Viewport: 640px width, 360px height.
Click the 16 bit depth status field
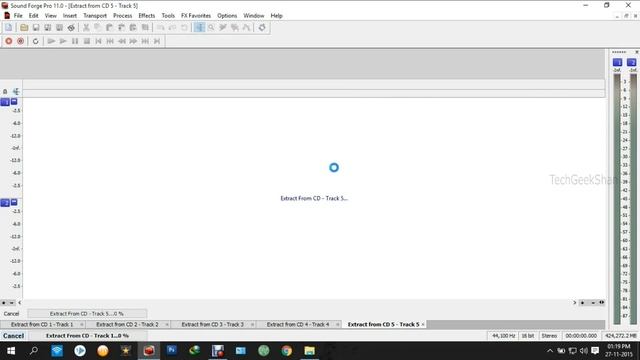click(x=528, y=336)
